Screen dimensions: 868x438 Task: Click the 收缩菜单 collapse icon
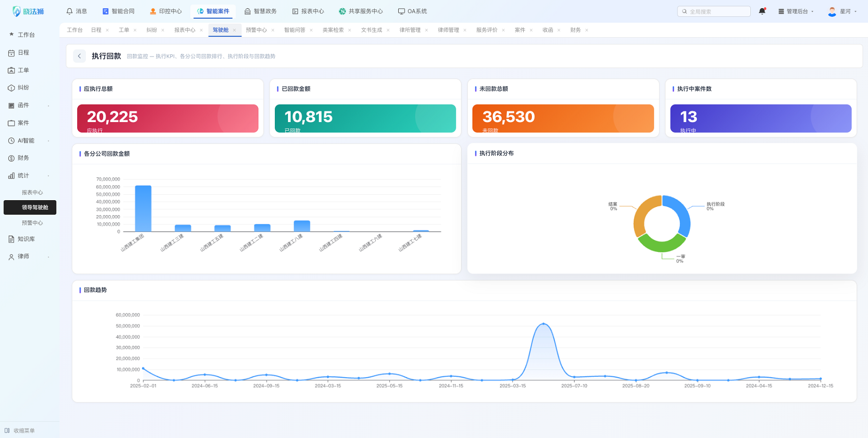point(7,430)
